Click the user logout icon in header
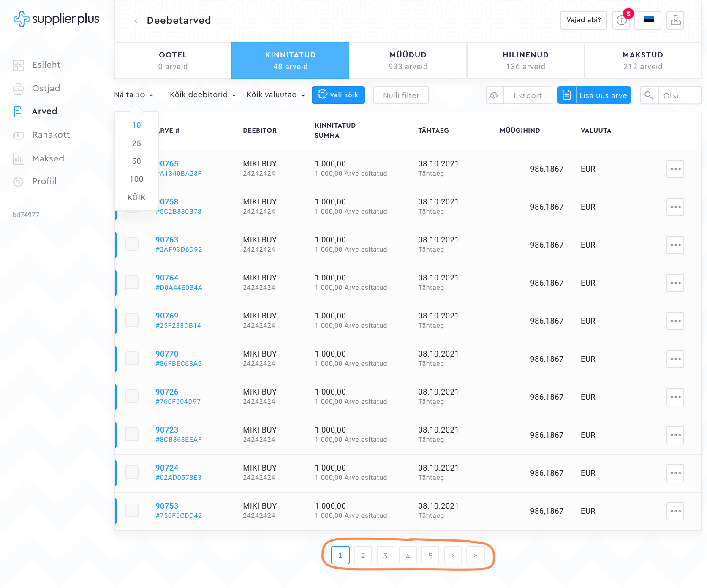The width and height of the screenshot is (707, 588). point(675,20)
